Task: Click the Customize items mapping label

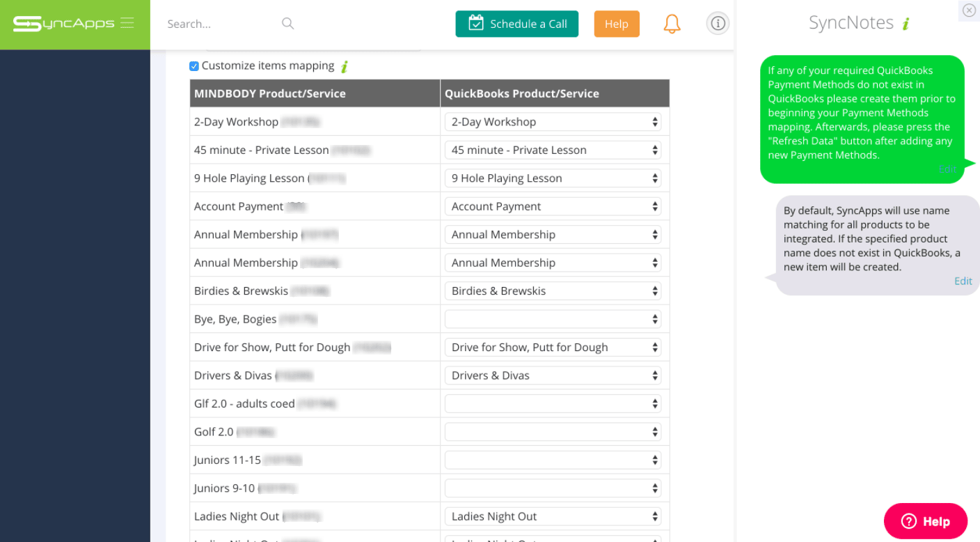Action: (268, 66)
